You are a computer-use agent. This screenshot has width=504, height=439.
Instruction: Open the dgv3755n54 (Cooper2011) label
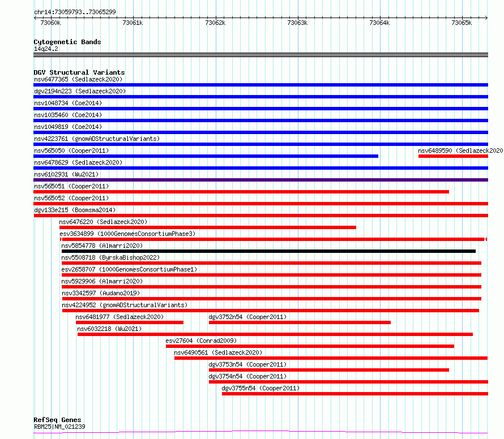click(260, 388)
